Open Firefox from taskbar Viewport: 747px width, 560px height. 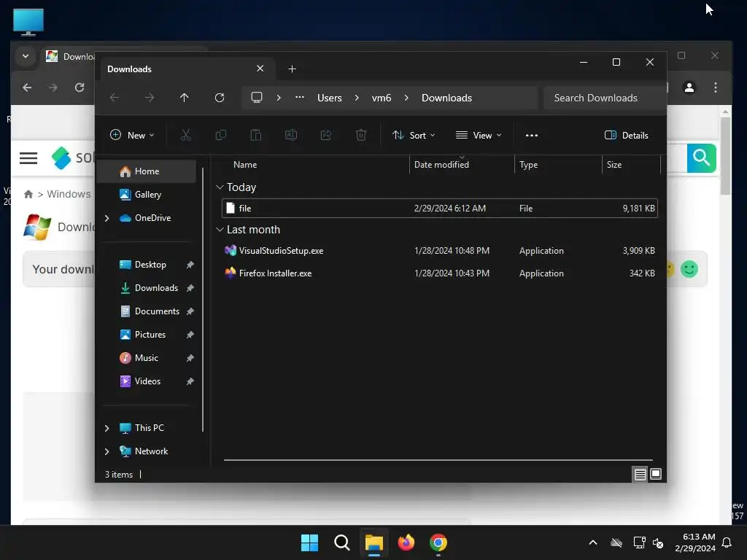[x=406, y=542]
